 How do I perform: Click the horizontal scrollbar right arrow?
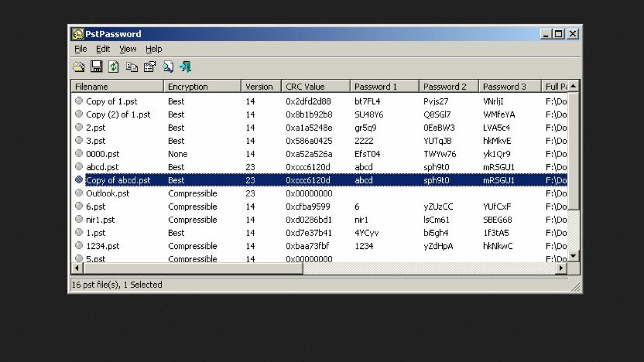click(x=561, y=268)
